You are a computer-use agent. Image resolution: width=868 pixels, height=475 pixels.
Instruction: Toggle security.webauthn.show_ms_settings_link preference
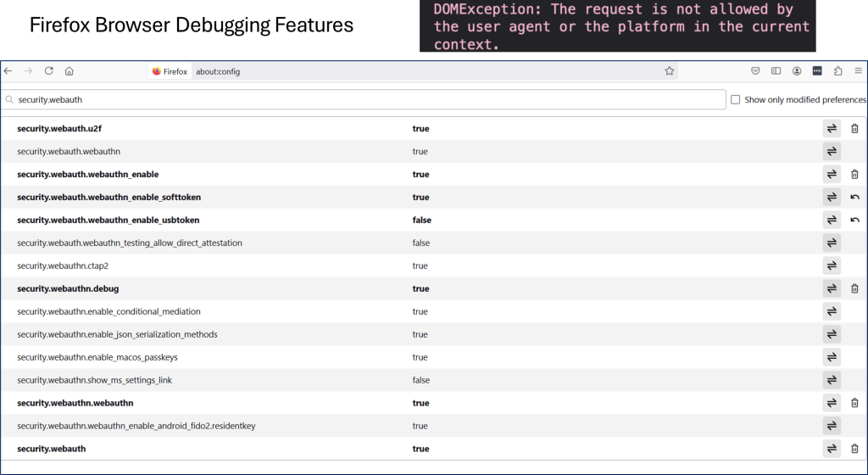[x=832, y=381]
